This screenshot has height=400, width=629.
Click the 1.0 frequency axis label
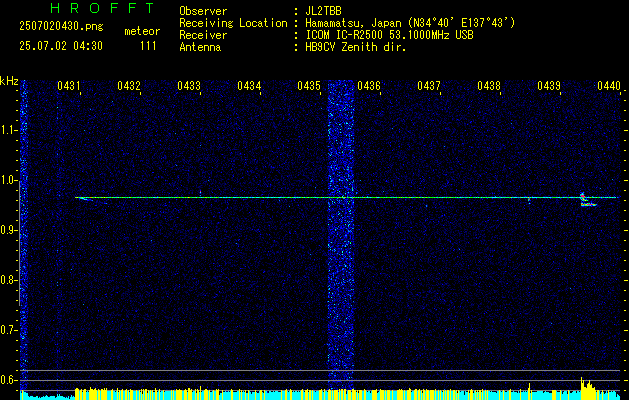(x=8, y=181)
